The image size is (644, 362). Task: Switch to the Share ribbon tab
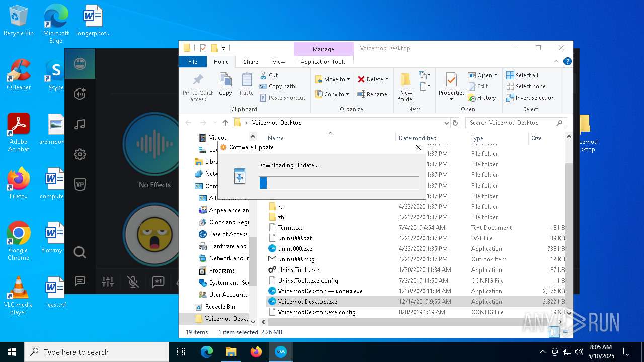pyautogui.click(x=251, y=62)
